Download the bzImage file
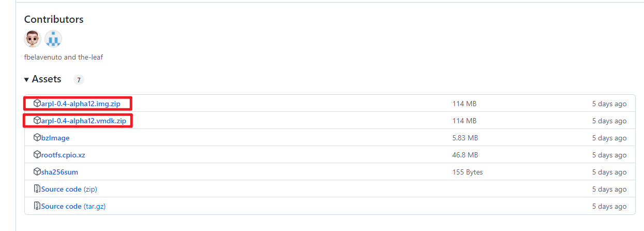The height and width of the screenshot is (231, 644). [x=55, y=138]
